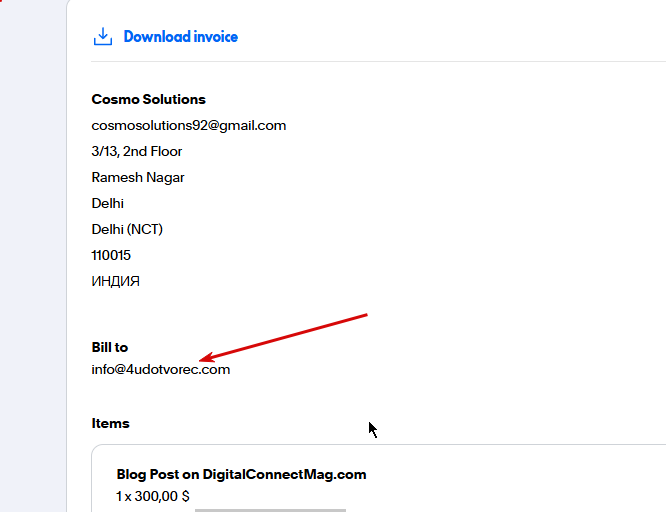Click the cosmosolutions92@gmail.com email address
This screenshot has width=666, height=512.
[188, 125]
